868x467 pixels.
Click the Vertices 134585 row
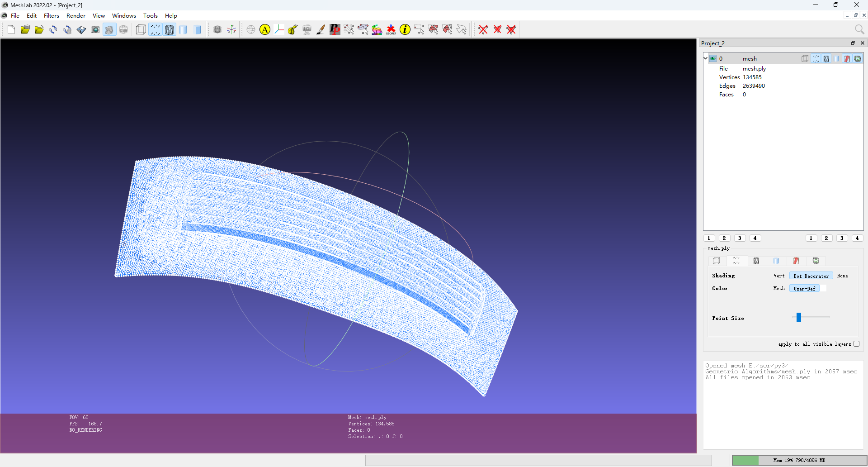point(741,77)
